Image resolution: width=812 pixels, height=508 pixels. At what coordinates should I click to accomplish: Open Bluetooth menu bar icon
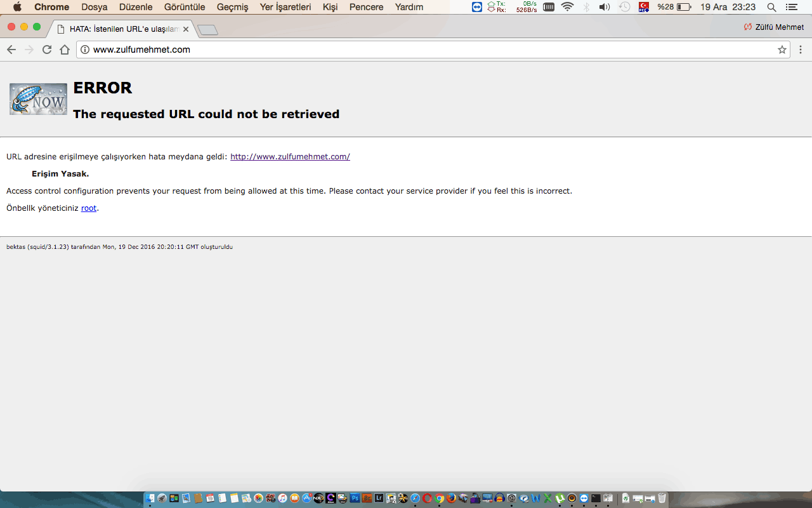click(x=586, y=7)
